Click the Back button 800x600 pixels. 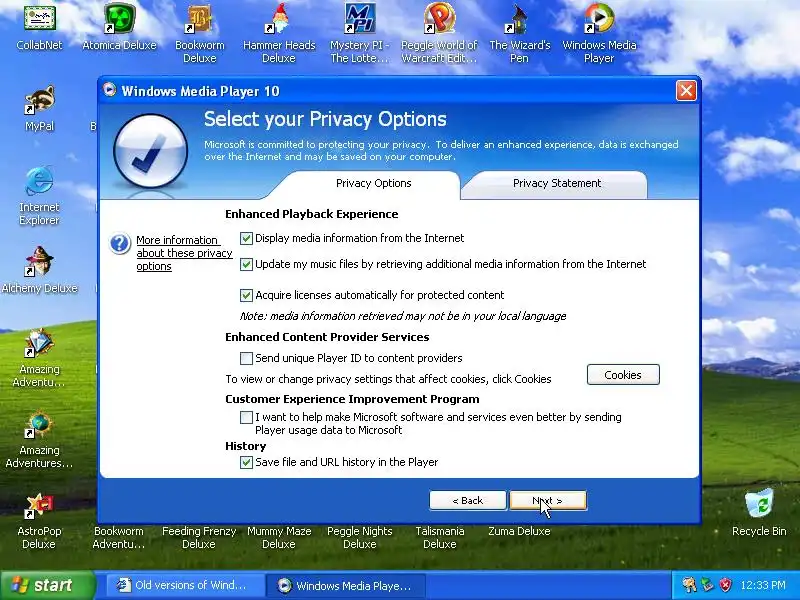click(x=468, y=501)
